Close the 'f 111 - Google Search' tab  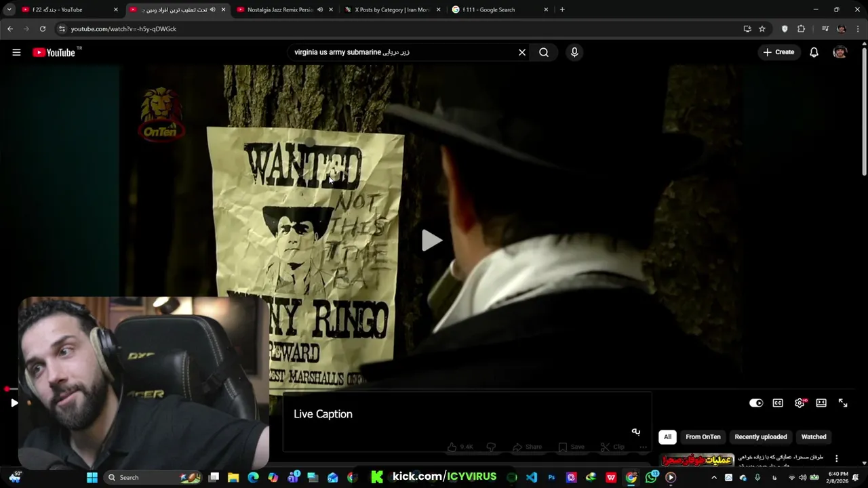(x=546, y=9)
